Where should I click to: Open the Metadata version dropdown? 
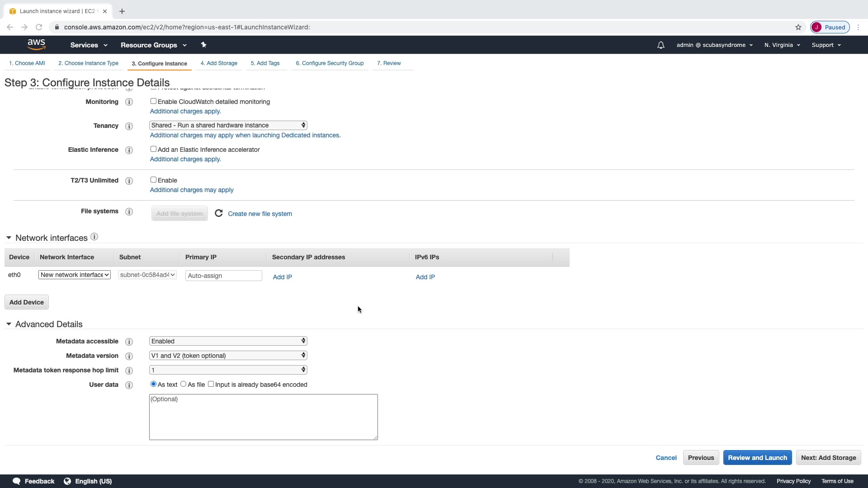(228, 356)
